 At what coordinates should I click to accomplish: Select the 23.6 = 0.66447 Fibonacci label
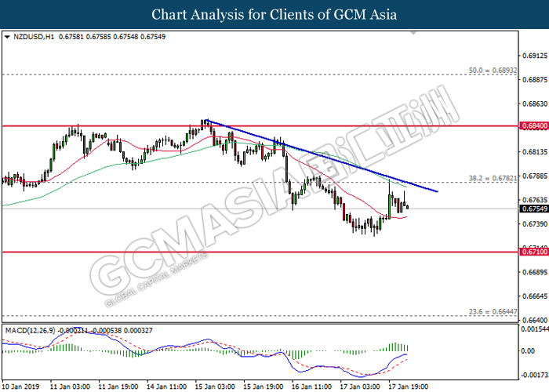point(493,311)
